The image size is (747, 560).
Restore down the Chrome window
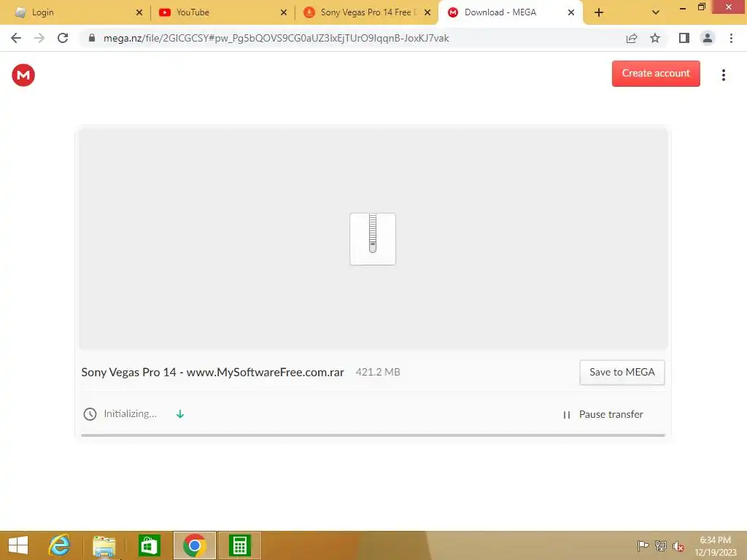point(701,7)
